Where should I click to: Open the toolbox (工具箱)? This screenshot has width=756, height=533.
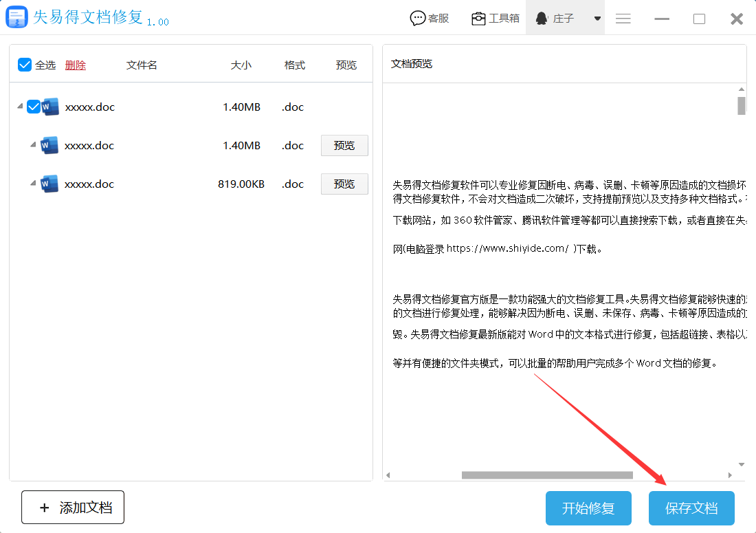tap(495, 19)
